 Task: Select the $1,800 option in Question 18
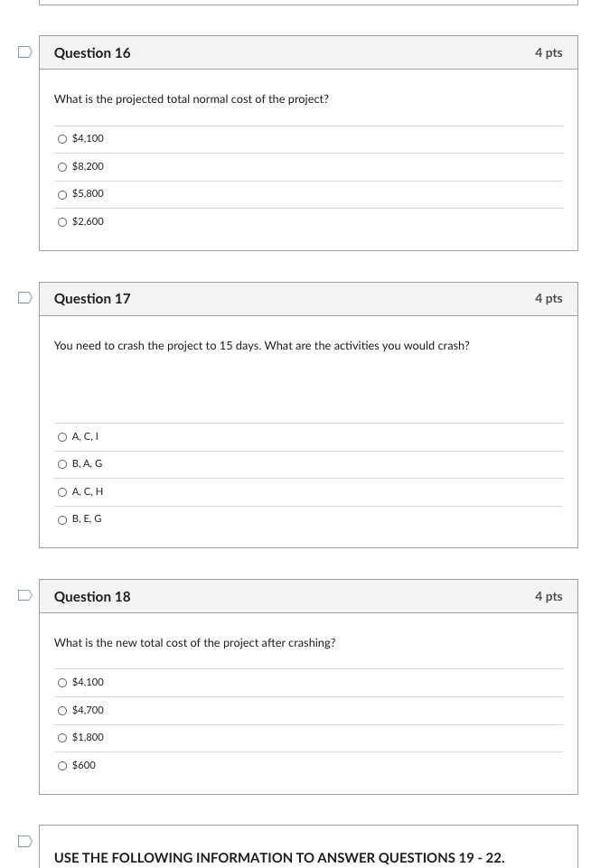tap(62, 738)
